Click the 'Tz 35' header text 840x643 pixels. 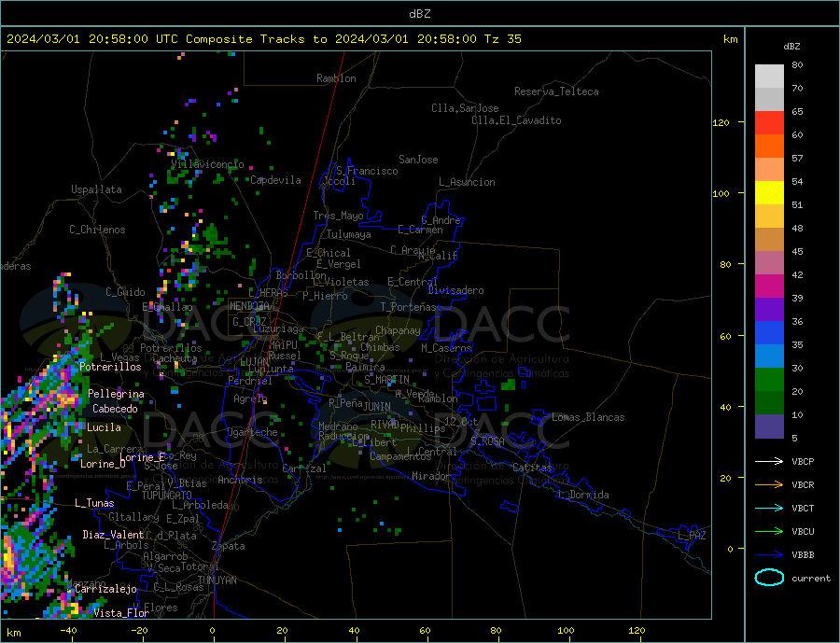click(x=502, y=39)
